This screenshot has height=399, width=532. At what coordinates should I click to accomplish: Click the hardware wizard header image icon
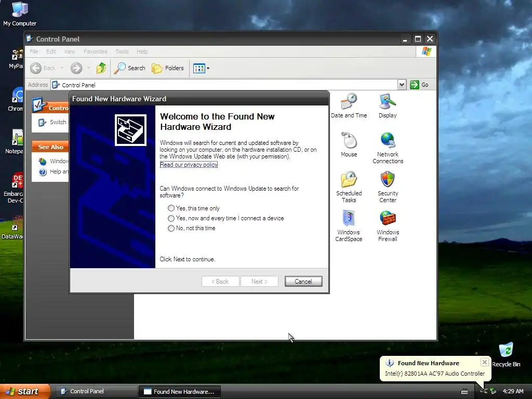130,130
